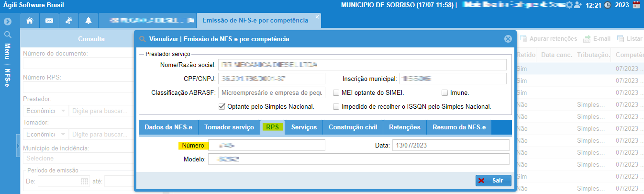Toggle the Imune checkbox
Image resolution: width=644 pixels, height=194 pixels.
[445, 92]
